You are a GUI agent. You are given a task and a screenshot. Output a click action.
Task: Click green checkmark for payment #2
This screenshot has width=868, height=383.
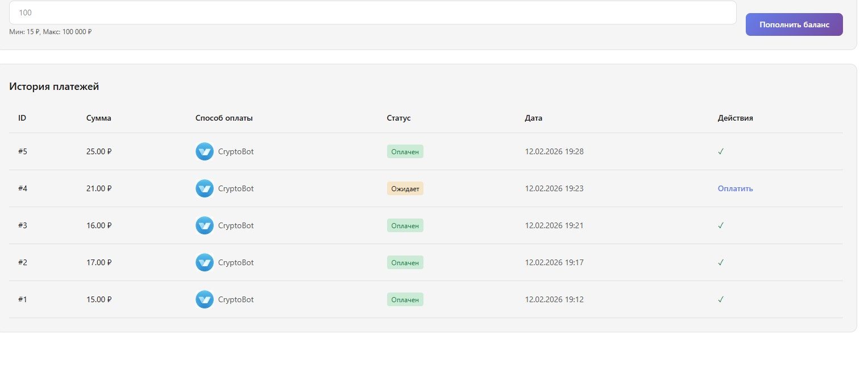(x=720, y=262)
